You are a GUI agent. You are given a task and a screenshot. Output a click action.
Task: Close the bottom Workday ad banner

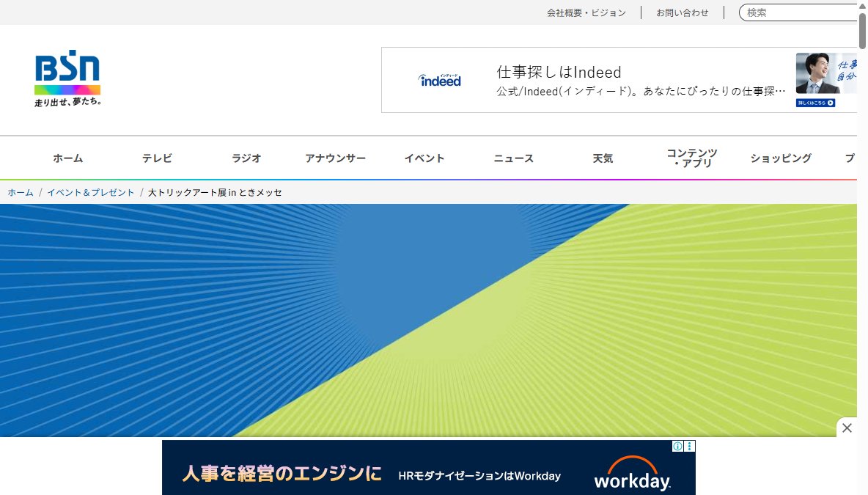click(847, 428)
